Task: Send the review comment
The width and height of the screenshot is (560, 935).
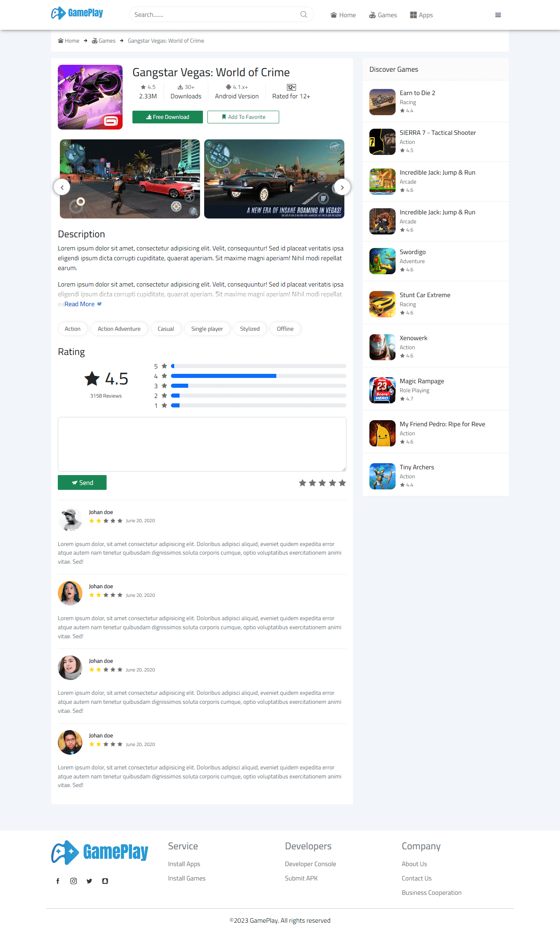Action: tap(82, 482)
